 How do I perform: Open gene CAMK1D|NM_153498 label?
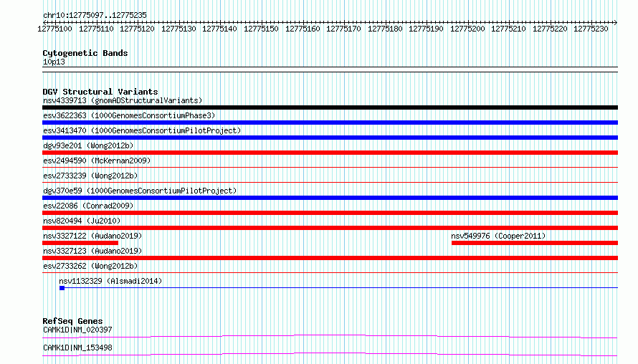(x=77, y=348)
